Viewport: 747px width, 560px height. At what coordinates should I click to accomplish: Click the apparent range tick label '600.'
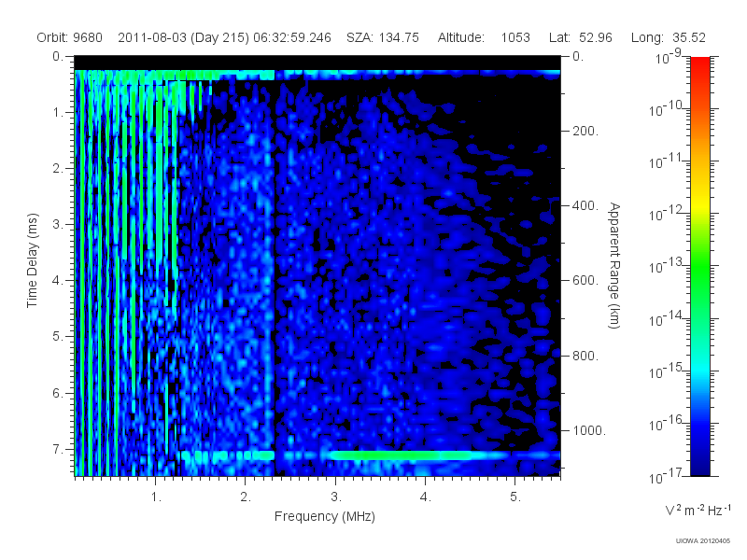tap(585, 281)
